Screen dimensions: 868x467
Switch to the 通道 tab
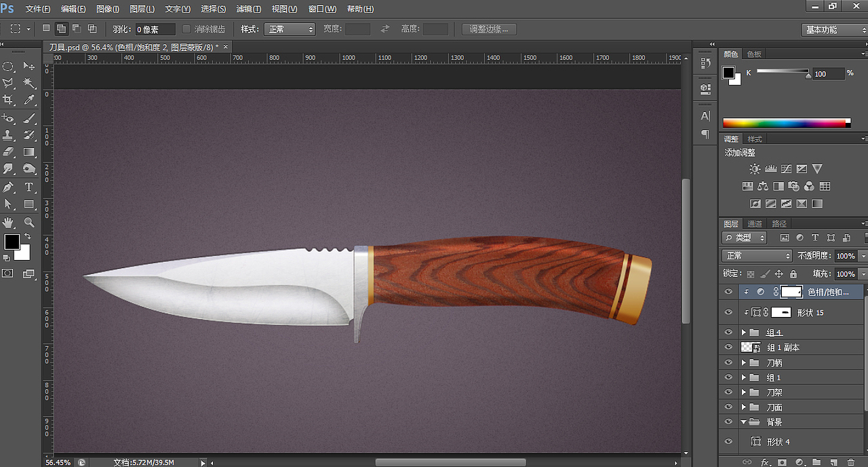coord(755,224)
